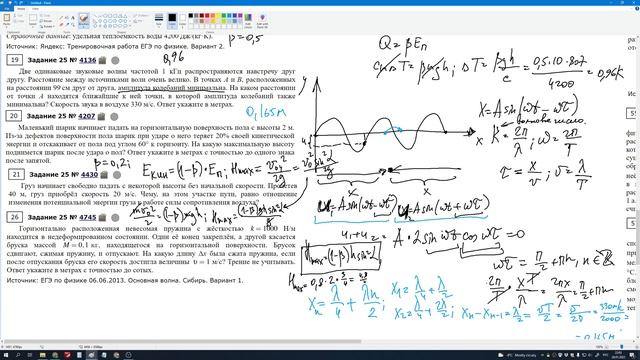This screenshot has width=640, height=360.
Task: Switch to the Home ribbon tab
Action: [x=21, y=9]
